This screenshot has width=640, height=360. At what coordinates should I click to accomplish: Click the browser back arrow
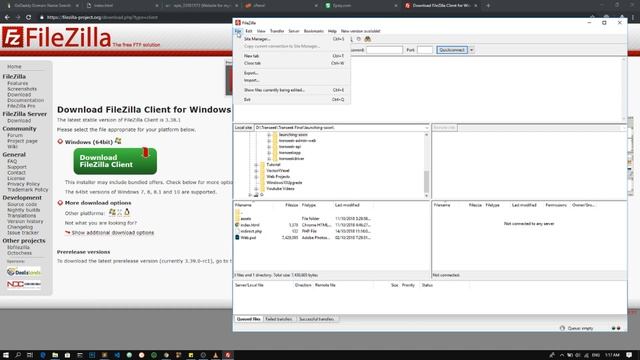click(x=7, y=18)
